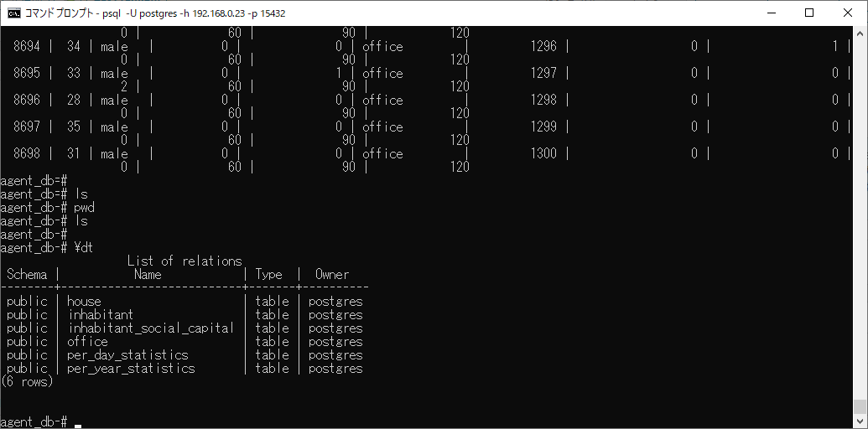This screenshot has height=429, width=868.
Task: Click the '(6 rows)' result text
Action: [x=27, y=382]
